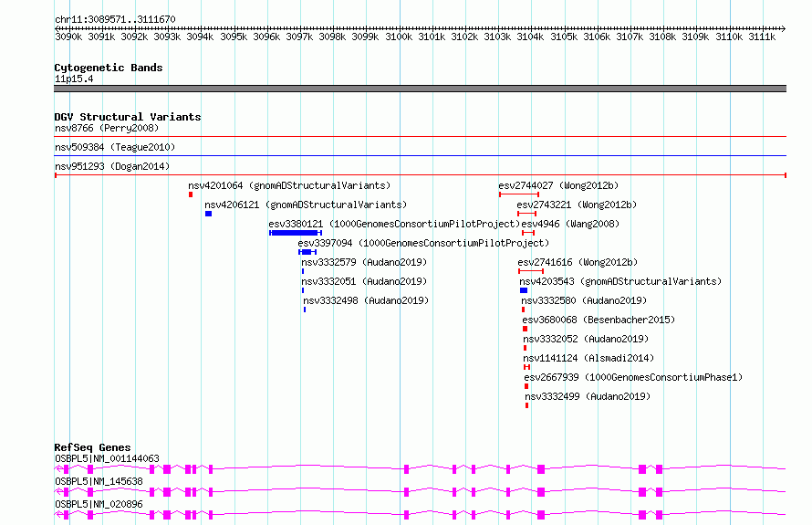This screenshot has height=525, width=812.
Task: Select the blue bar under esv3380121
Action: [x=296, y=233]
